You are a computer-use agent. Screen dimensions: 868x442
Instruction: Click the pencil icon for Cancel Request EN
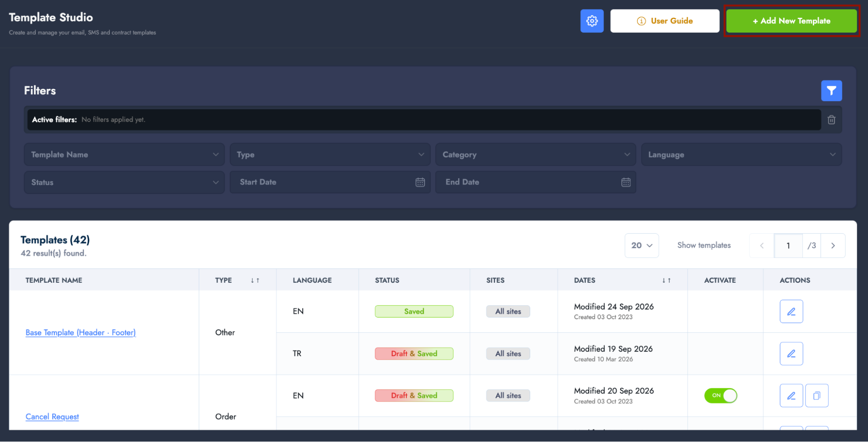[x=791, y=396]
